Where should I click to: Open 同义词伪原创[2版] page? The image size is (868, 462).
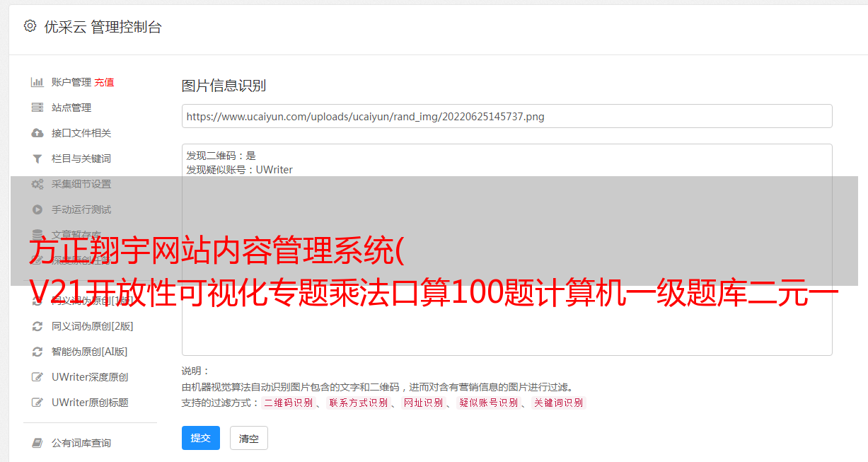(93, 326)
